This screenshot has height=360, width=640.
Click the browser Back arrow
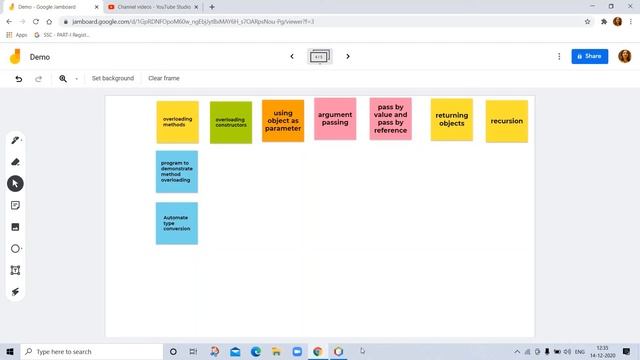[9, 22]
